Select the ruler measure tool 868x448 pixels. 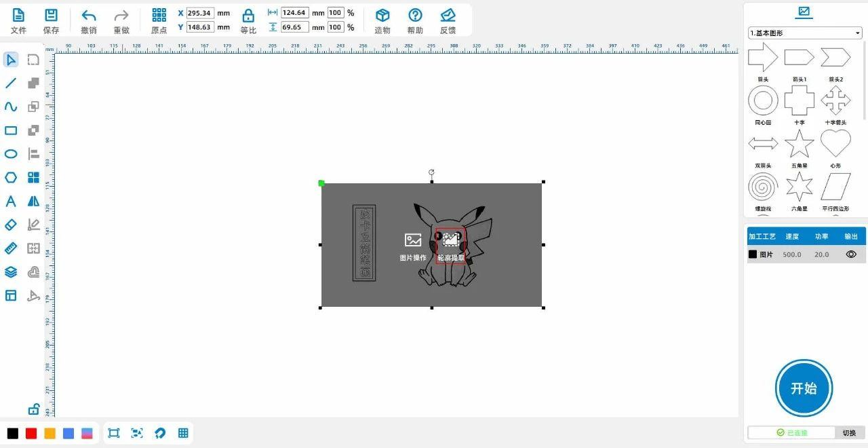[x=11, y=248]
